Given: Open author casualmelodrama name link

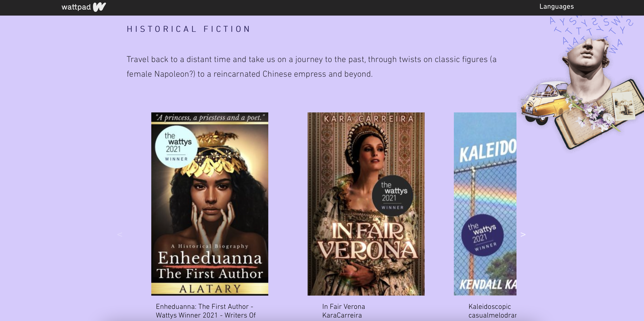Looking at the screenshot, I should click(x=492, y=315).
